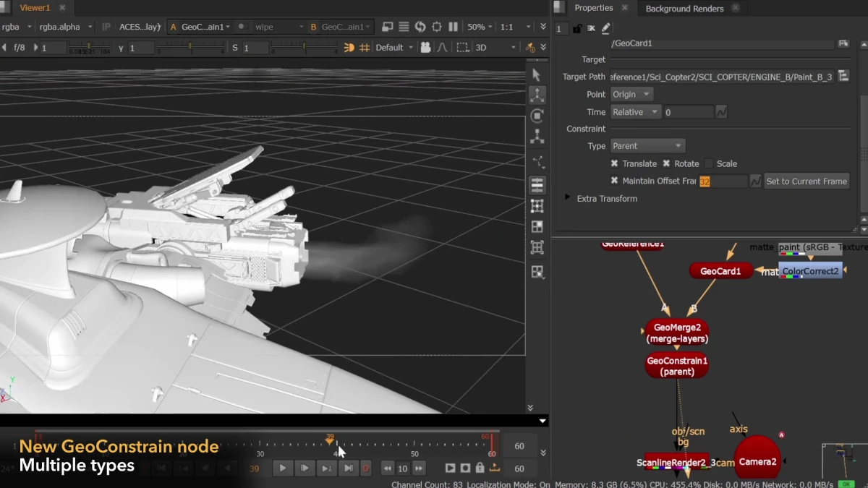Activate the scale manipulator tool

537,137
